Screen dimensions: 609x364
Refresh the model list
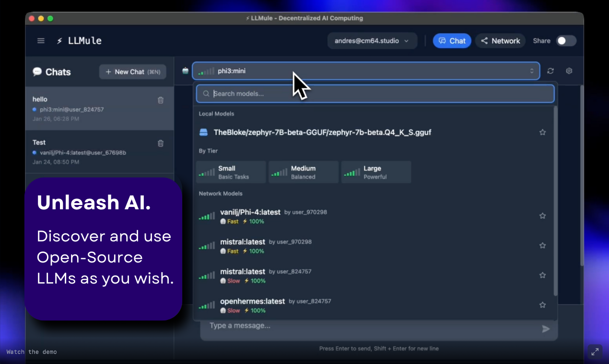pyautogui.click(x=550, y=71)
